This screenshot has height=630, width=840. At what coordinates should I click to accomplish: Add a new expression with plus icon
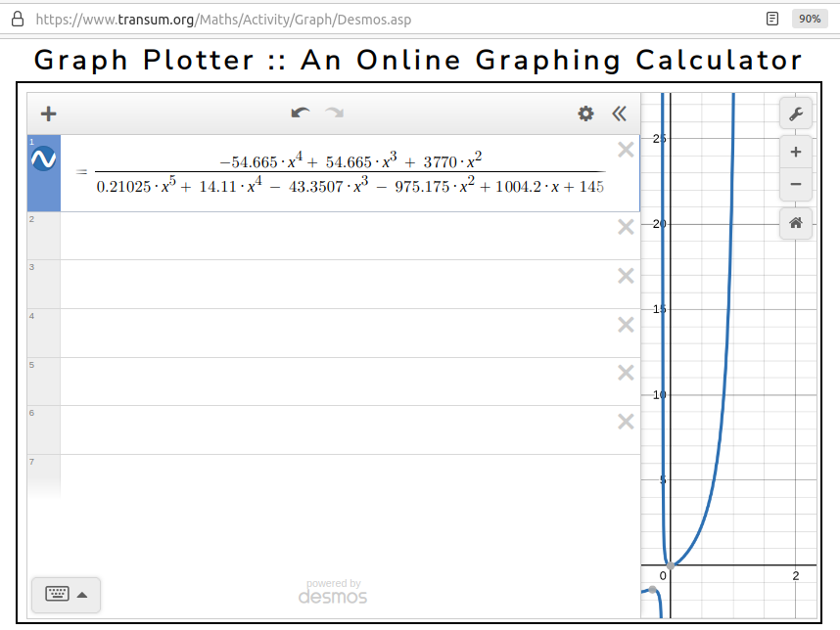[48, 113]
